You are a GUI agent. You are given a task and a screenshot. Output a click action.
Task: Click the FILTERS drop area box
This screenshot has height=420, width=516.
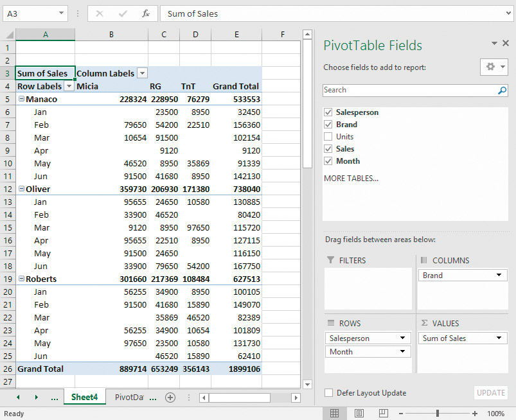click(x=368, y=288)
